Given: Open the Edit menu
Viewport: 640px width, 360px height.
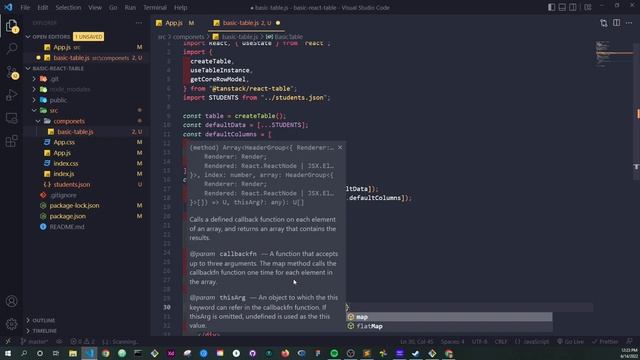Looking at the screenshot, I should tap(42, 7).
